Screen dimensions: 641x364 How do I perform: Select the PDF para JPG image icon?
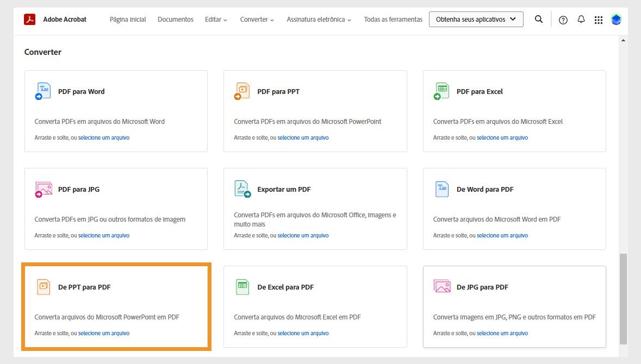point(43,189)
